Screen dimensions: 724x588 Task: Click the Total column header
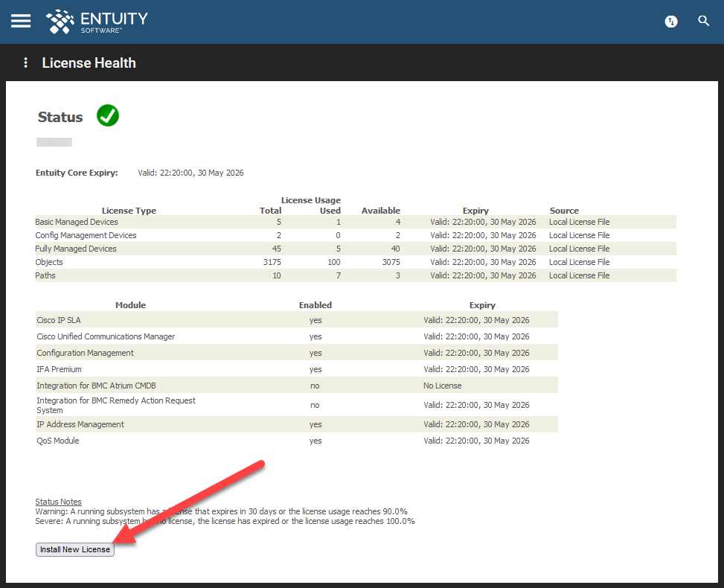click(270, 211)
